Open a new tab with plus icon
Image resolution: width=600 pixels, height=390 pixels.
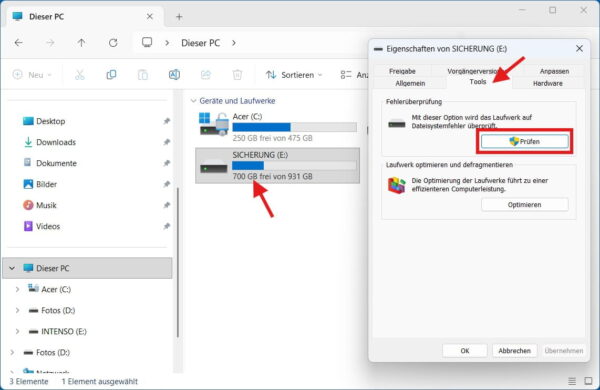tap(179, 17)
